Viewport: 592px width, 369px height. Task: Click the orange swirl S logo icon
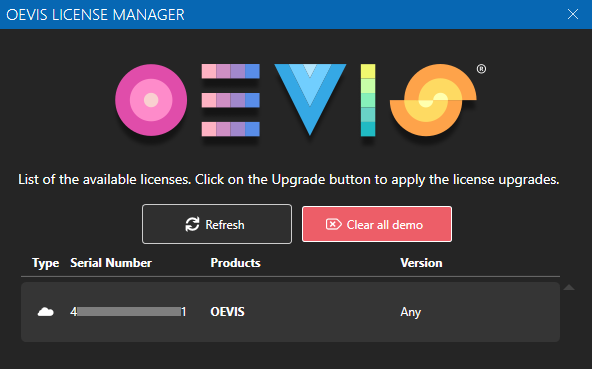coord(433,100)
